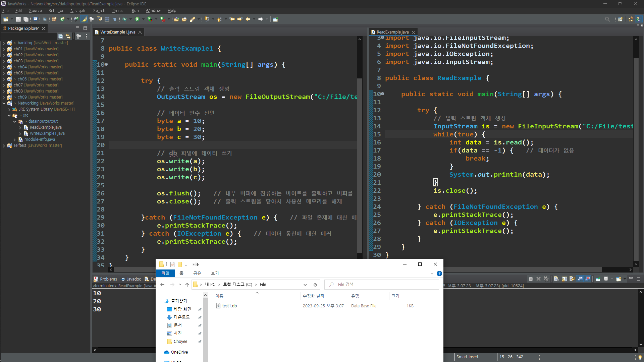644x362 pixels.
Task: Open the 보기 ribbon tab in File Explorer
Action: pos(215,273)
